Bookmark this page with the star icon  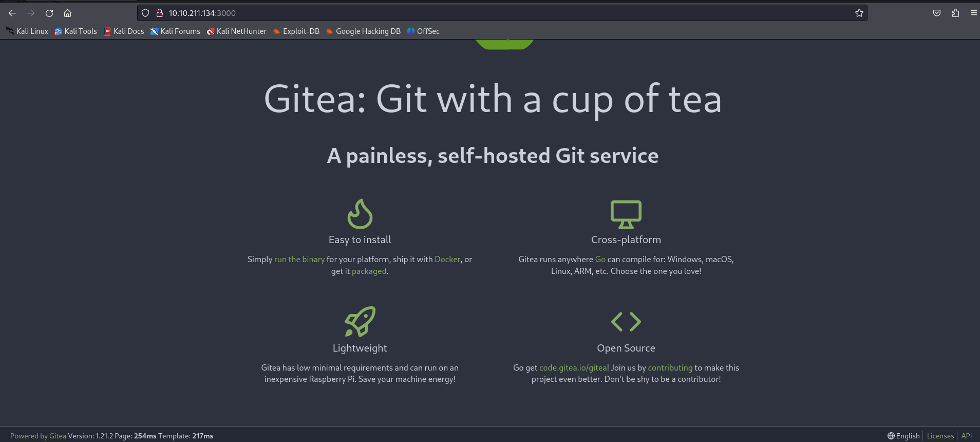(x=859, y=13)
